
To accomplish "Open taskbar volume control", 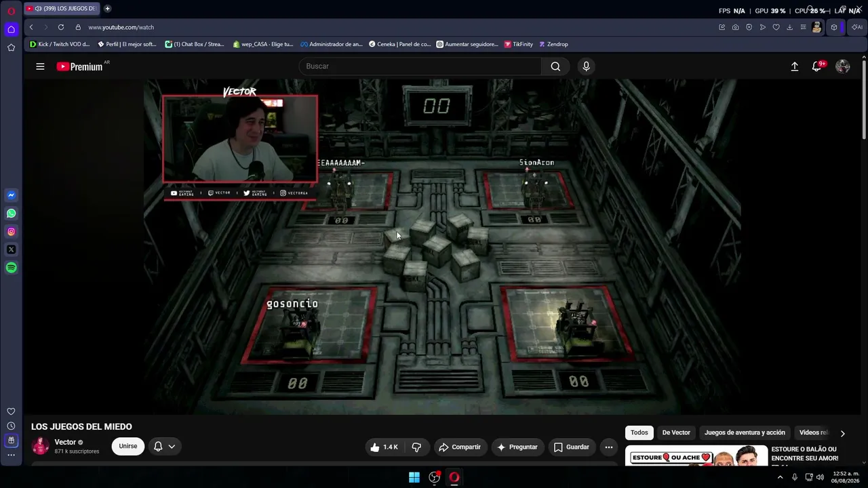I will point(821,477).
